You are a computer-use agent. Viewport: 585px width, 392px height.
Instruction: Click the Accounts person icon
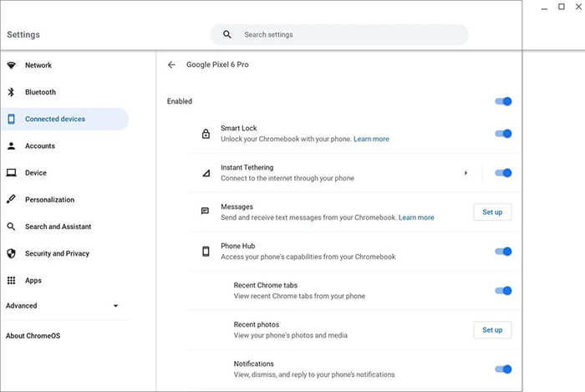coord(11,146)
